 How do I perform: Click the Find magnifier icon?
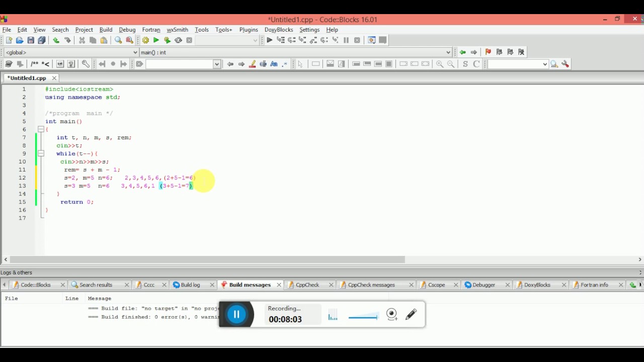click(x=118, y=40)
